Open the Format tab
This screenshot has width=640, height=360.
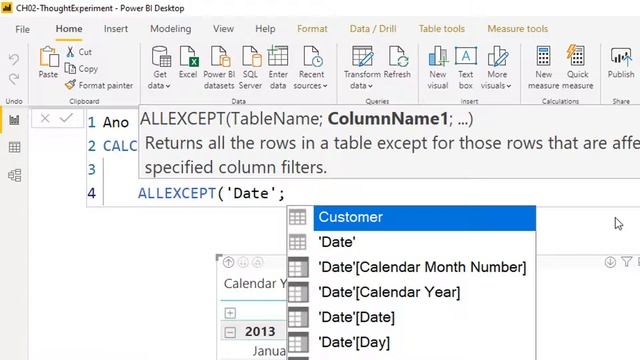312,29
